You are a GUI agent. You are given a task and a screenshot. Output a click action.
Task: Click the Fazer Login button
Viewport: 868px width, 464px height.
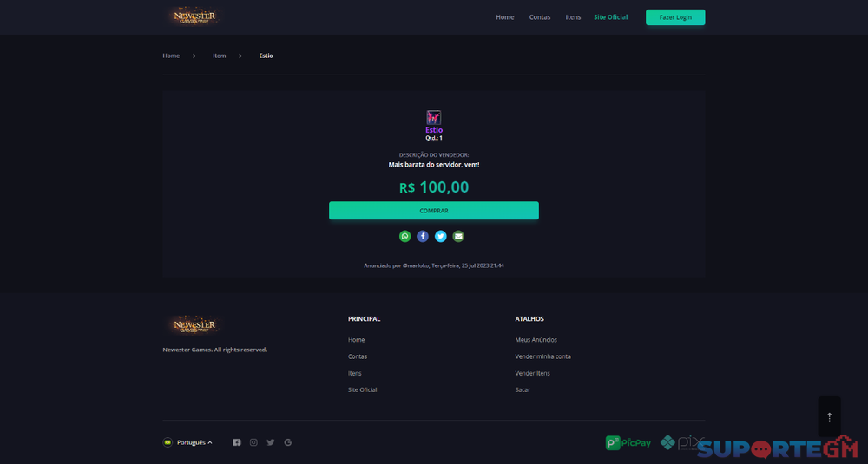[x=675, y=17]
